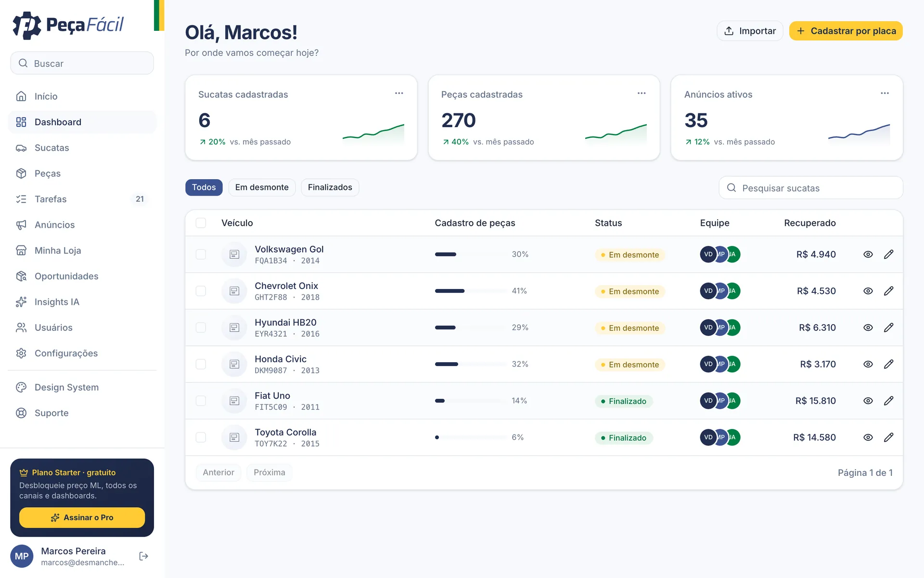Screen dimensions: 924x578
Task: Edit the Chevrolet Onix row with pencil icon
Action: (888, 291)
